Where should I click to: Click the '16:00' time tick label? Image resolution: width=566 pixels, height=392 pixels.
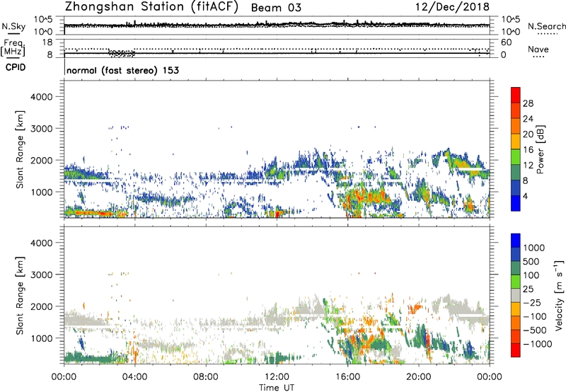(x=347, y=377)
